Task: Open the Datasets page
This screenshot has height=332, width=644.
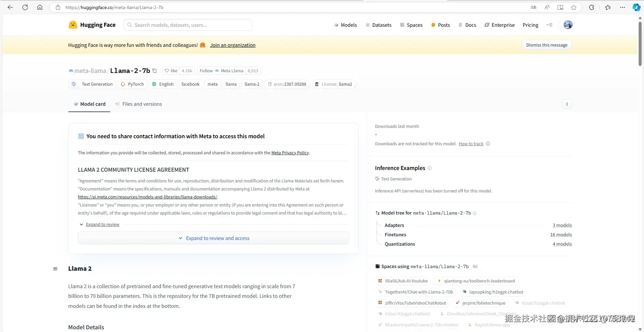Action: [378, 25]
